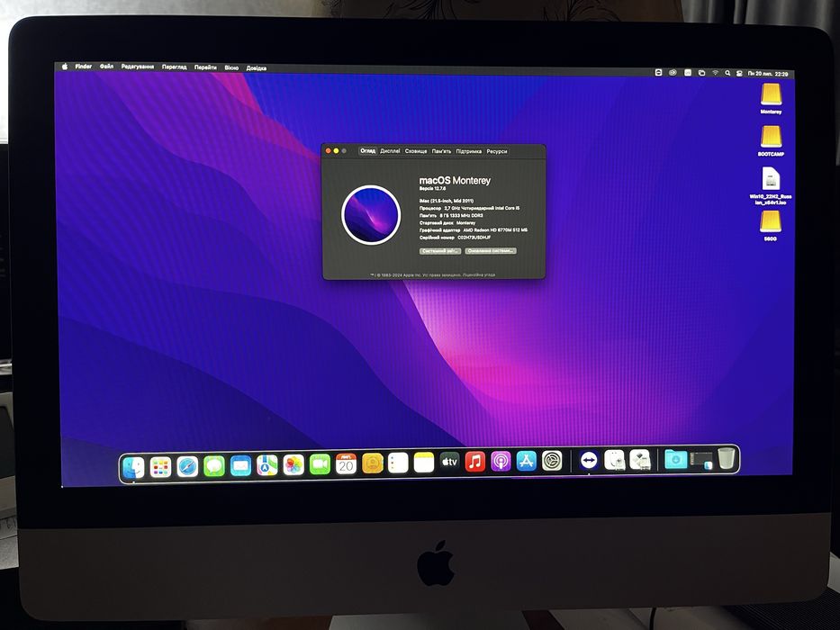Open the Contacts app in the Dock

[x=373, y=463]
